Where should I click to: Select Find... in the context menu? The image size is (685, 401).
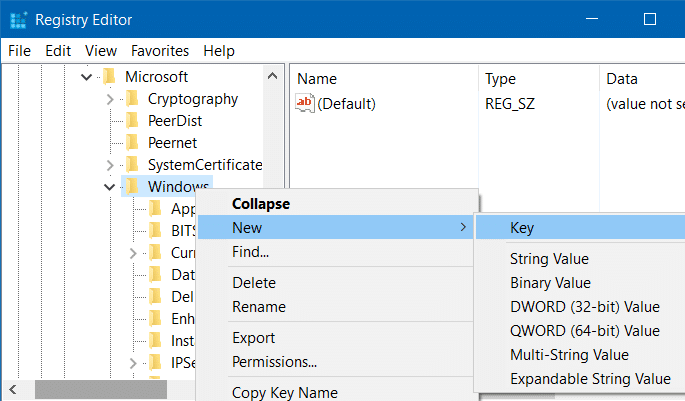pos(335,252)
